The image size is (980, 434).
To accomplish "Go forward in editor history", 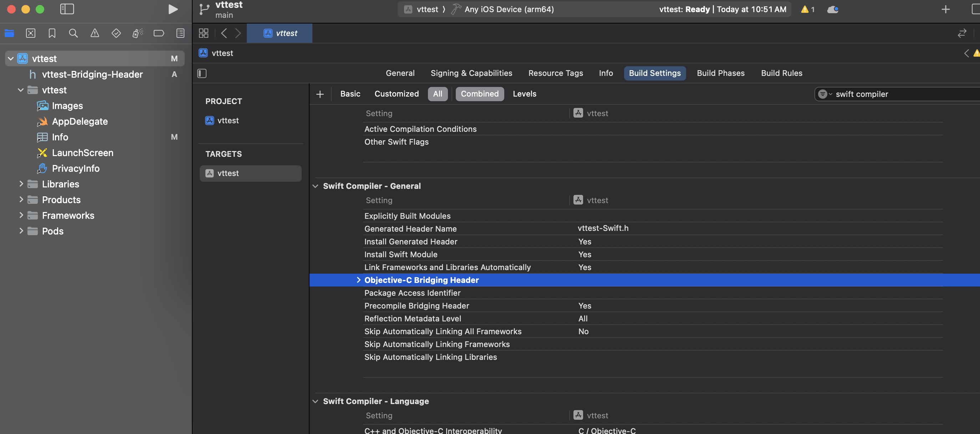I will coord(238,33).
